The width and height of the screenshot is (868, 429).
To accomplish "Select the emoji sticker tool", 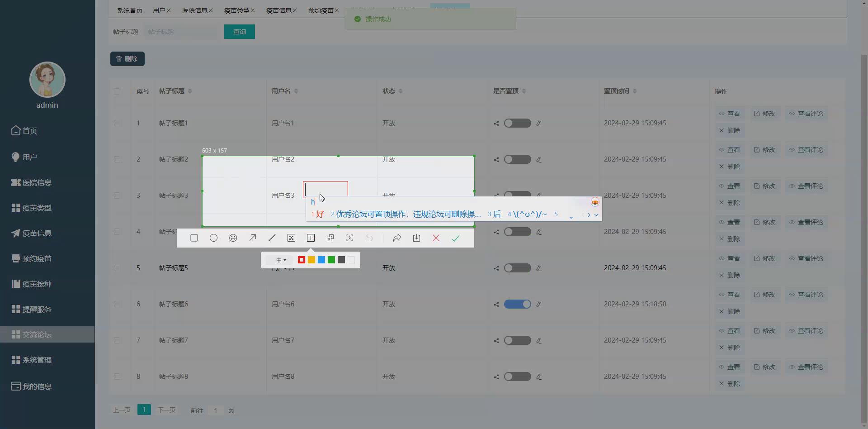I will 233,238.
